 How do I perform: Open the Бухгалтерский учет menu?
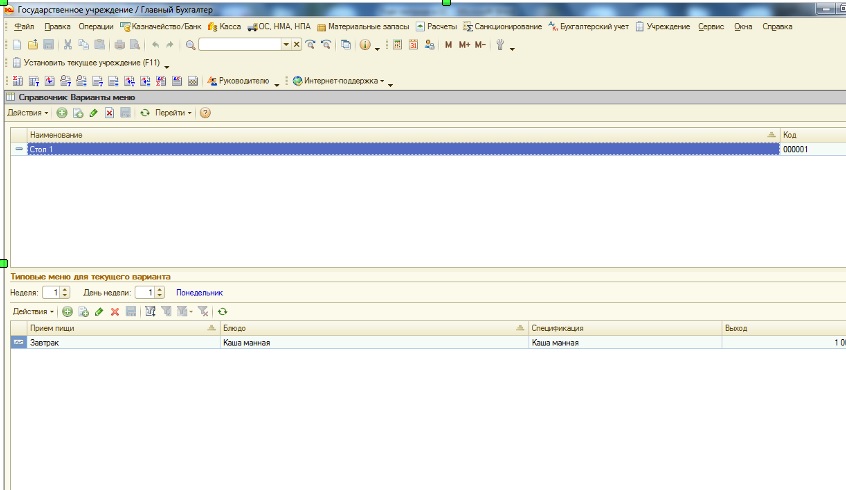[588, 26]
